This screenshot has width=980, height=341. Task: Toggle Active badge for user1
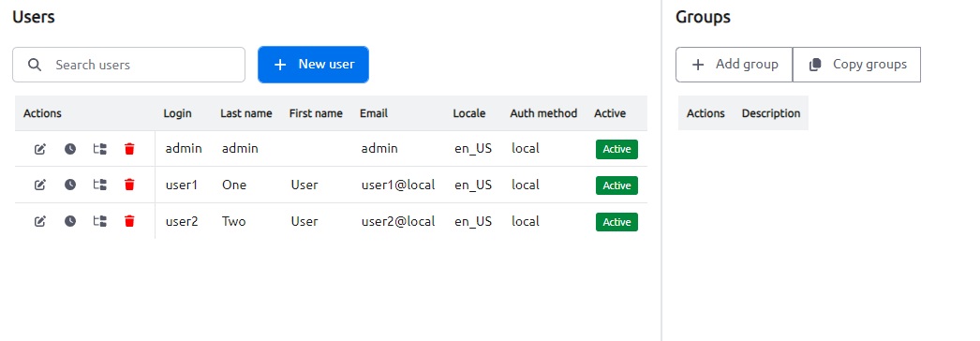(x=616, y=185)
